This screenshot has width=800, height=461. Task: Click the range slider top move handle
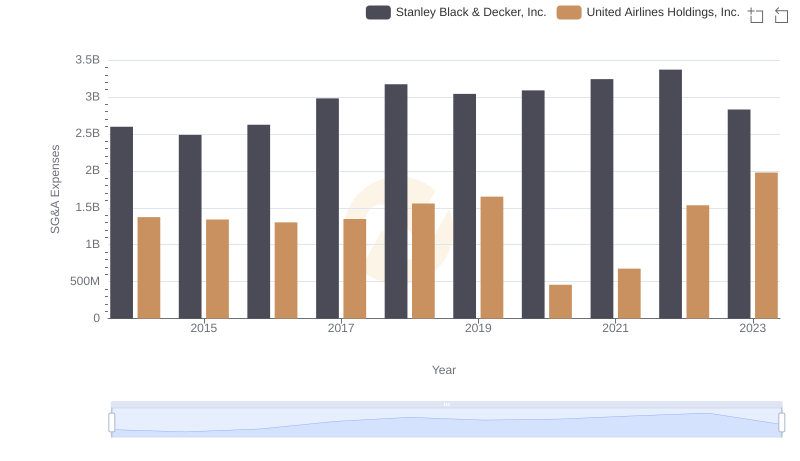tap(446, 404)
